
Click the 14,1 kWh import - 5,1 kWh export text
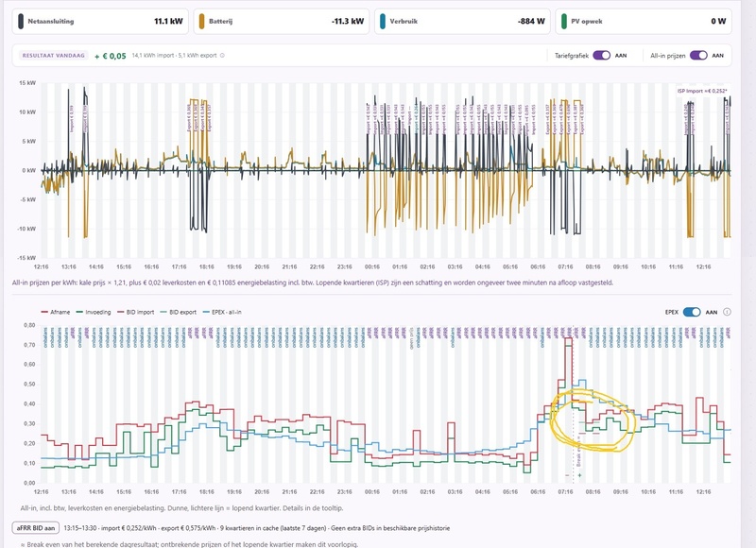[175, 56]
